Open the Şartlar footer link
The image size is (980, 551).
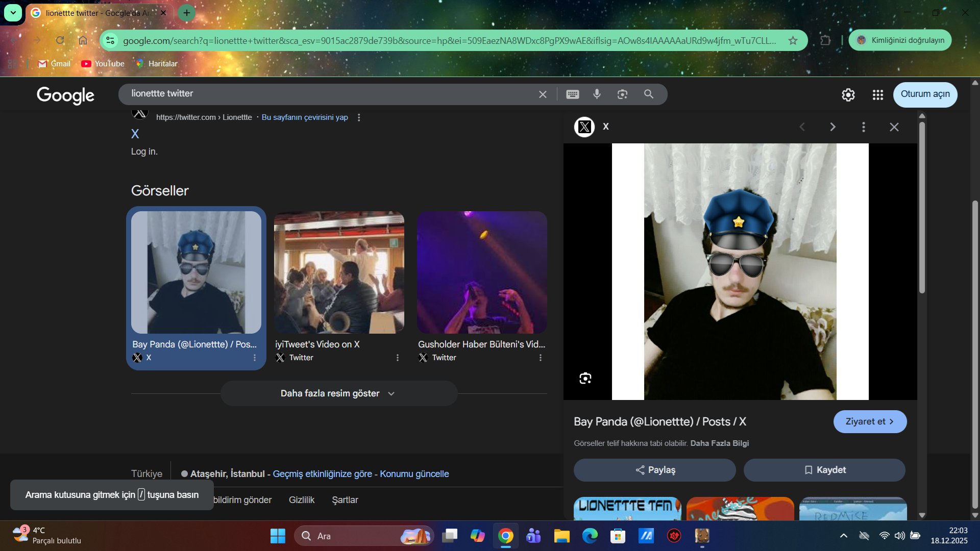345,500
